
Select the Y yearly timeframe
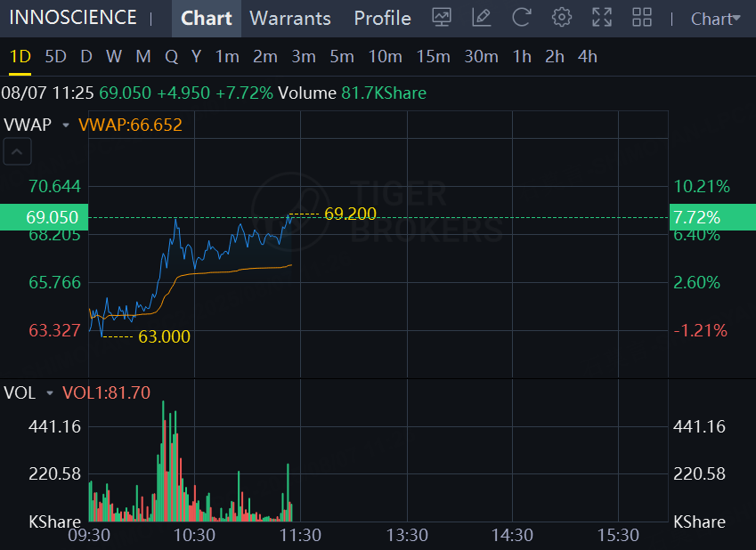click(x=196, y=57)
